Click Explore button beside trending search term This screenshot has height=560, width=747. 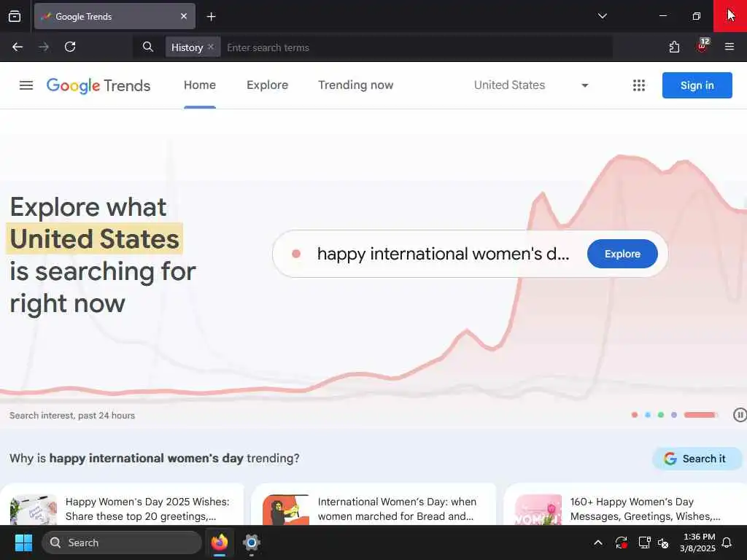click(x=622, y=254)
